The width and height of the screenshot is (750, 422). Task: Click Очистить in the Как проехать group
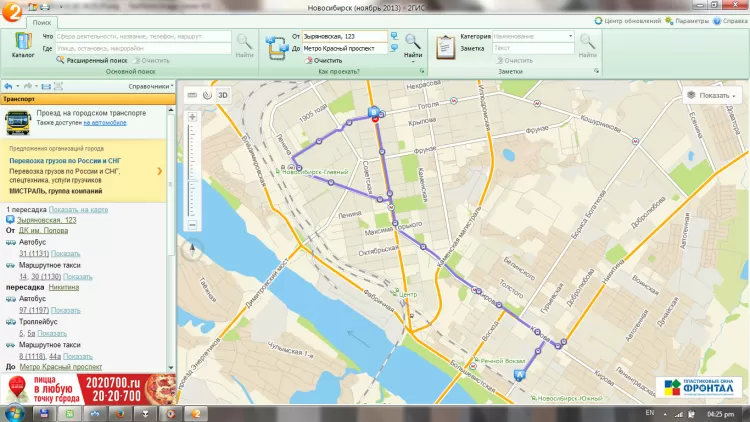tap(323, 60)
